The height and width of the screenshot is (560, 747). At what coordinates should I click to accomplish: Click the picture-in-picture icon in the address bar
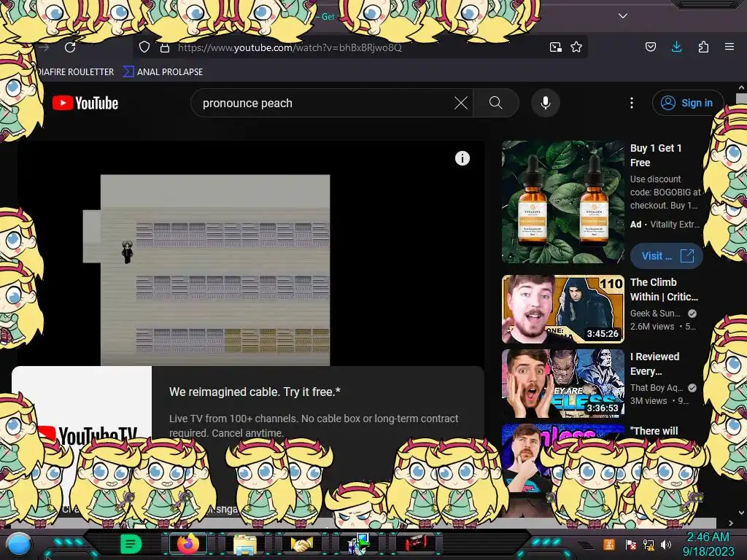[x=555, y=47]
